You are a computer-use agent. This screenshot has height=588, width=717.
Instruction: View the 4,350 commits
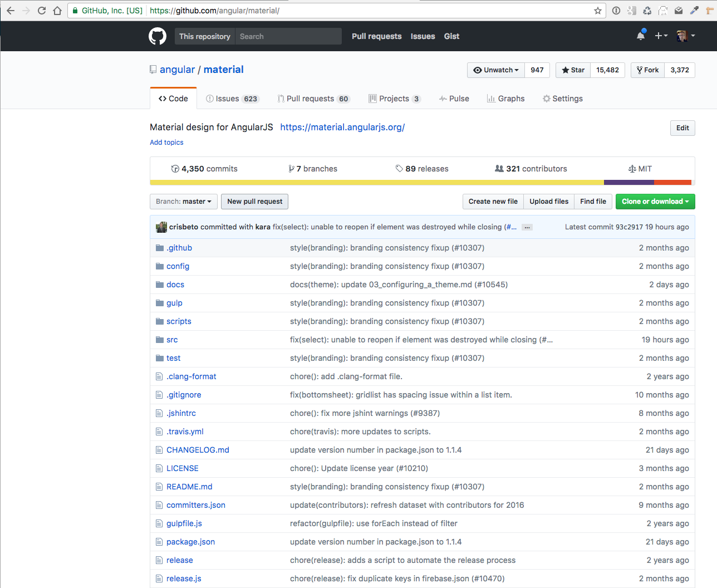pos(204,169)
